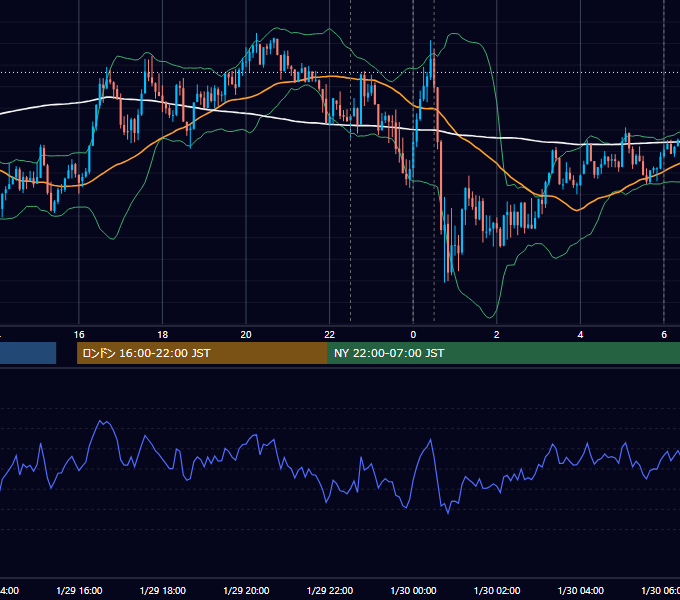Click the 1/29 18:00 date label

163,590
